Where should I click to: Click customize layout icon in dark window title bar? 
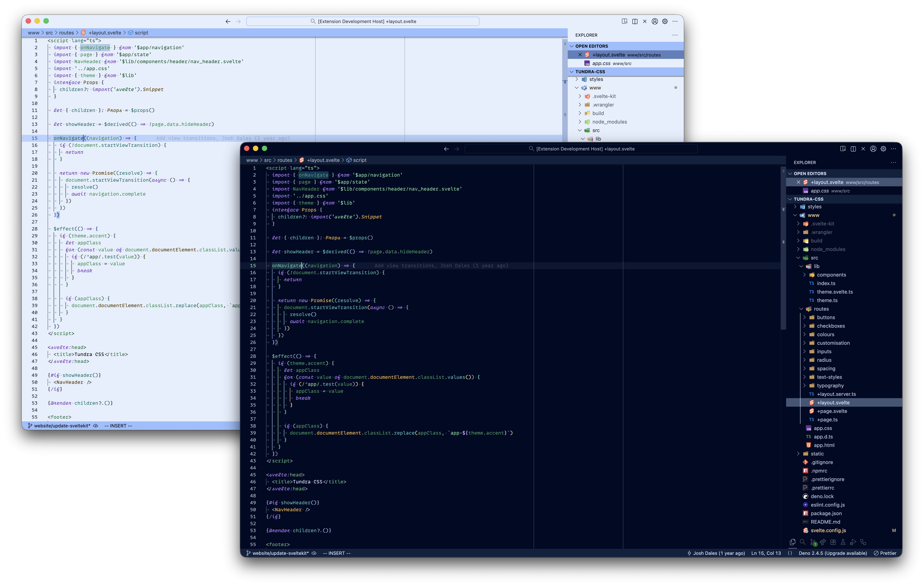point(843,149)
